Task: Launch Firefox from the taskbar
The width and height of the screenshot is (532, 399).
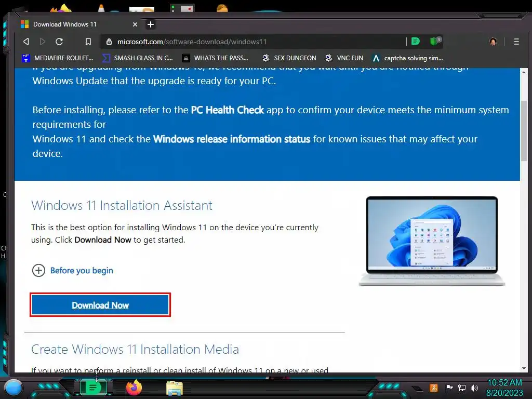Action: 134,388
